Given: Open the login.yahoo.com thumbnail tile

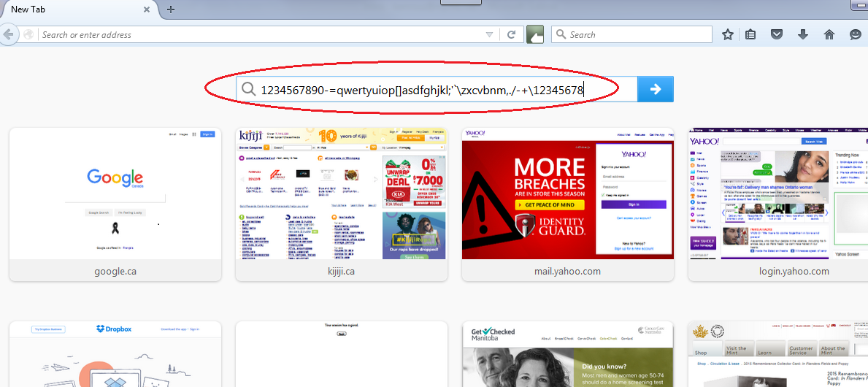Looking at the screenshot, I should tap(777, 205).
